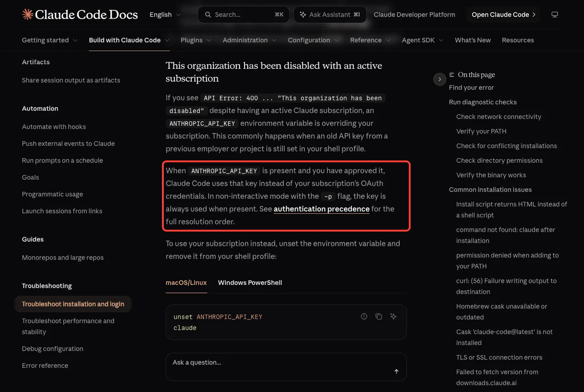
Task: Click the Ask a question input
Action: (286, 367)
